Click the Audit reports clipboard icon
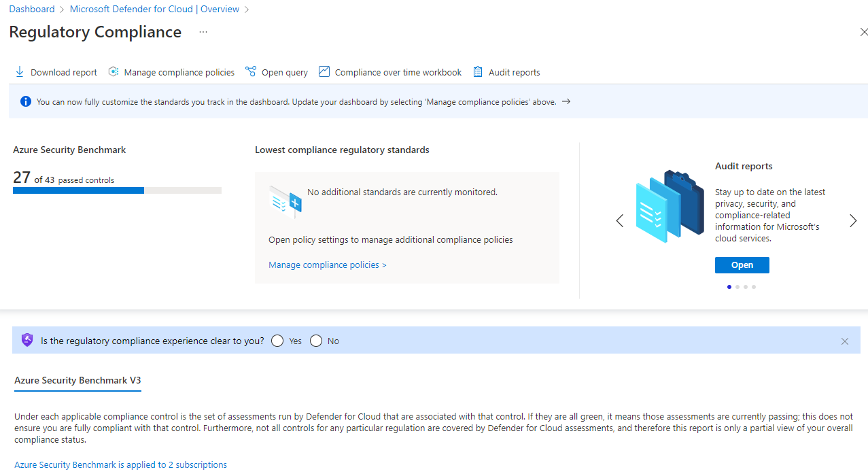Image resolution: width=868 pixels, height=476 pixels. pos(478,72)
